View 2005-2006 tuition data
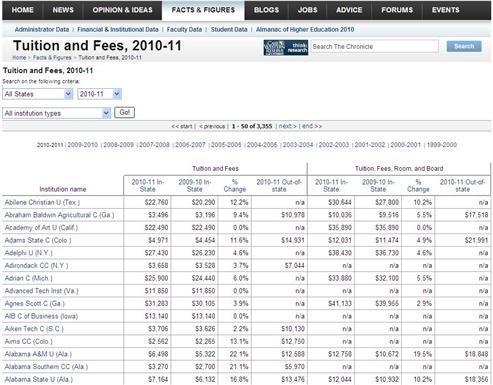 (x=226, y=145)
